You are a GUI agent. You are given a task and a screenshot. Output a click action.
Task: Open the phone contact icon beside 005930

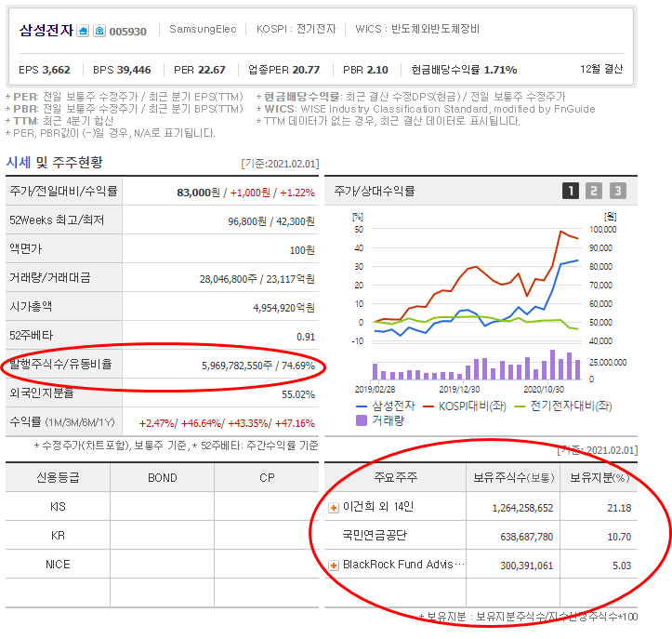(x=99, y=31)
